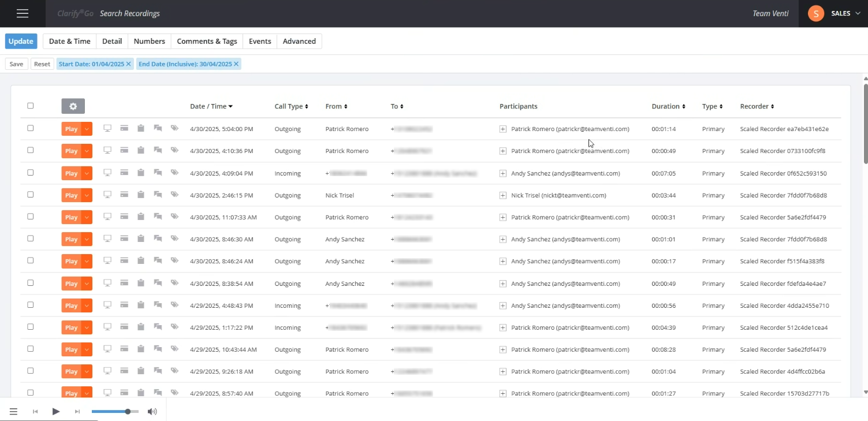
Task: Select checkbox for 4/30/2025 11:07:33 AM call
Action: pyautogui.click(x=31, y=217)
